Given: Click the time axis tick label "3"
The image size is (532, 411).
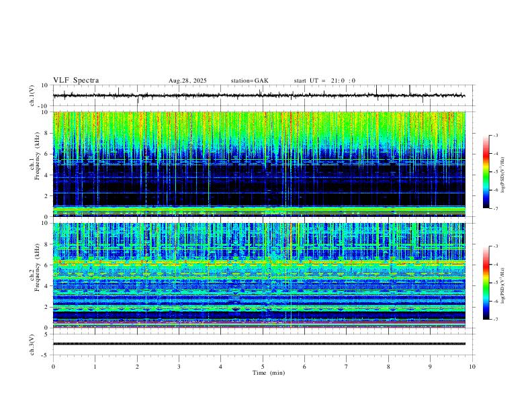Looking at the screenshot, I should (179, 367).
